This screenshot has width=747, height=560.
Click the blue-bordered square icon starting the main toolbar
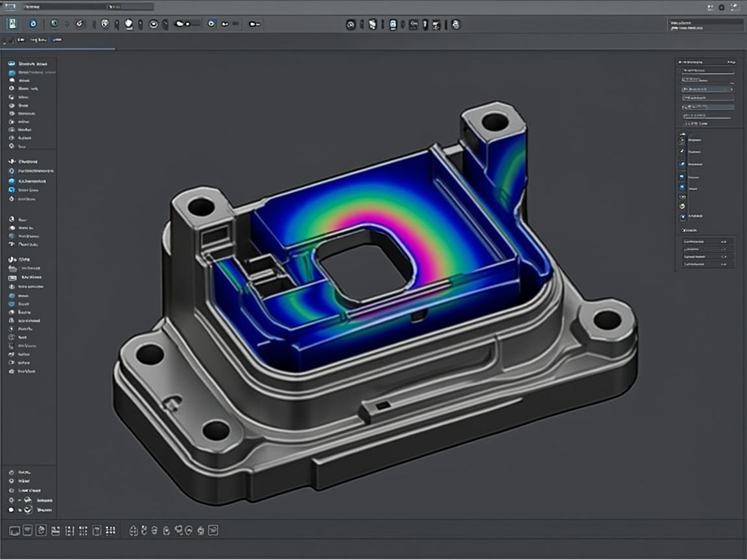(x=12, y=24)
